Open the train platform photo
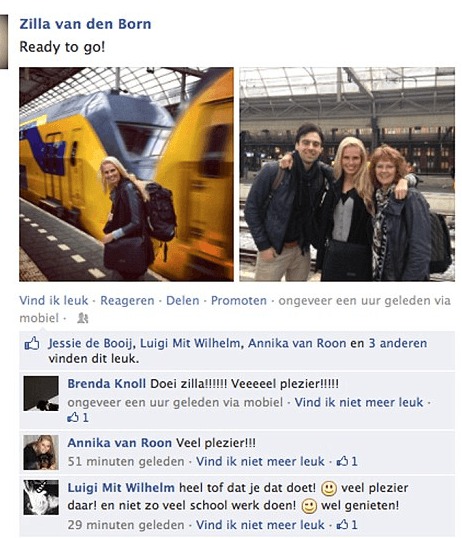Viewport: 462px width, 538px height. tap(126, 174)
